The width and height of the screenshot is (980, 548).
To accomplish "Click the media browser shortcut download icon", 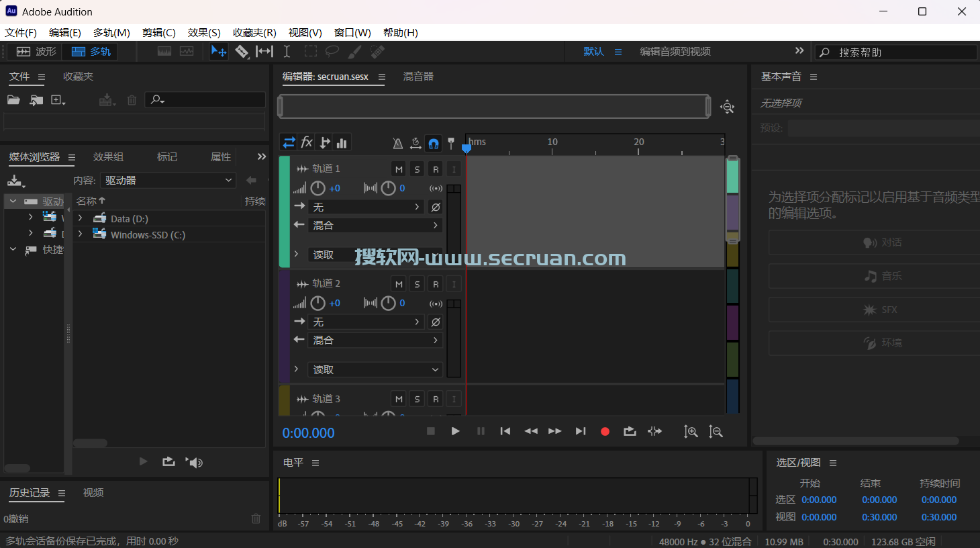I will [15, 181].
